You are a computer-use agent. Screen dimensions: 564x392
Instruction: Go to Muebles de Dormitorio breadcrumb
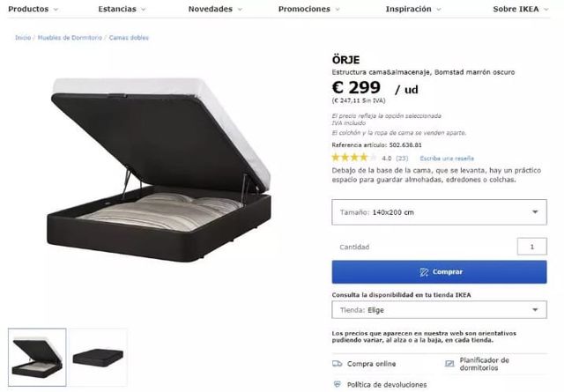pyautogui.click(x=70, y=37)
